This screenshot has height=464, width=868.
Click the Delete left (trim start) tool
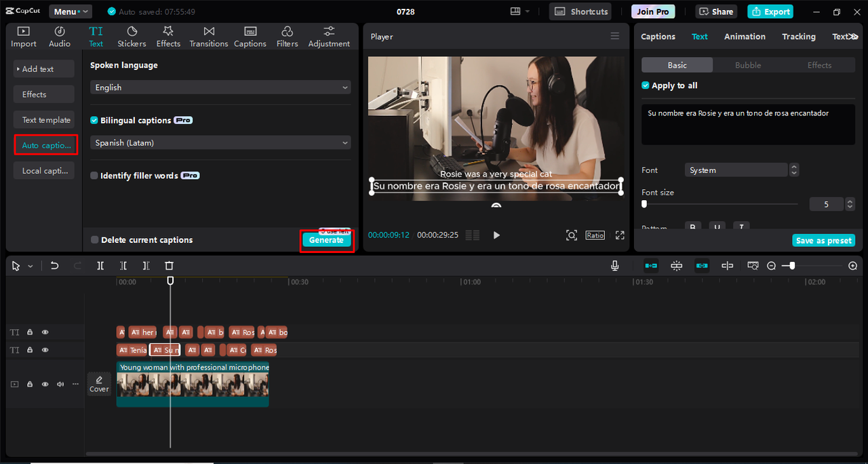pos(123,266)
